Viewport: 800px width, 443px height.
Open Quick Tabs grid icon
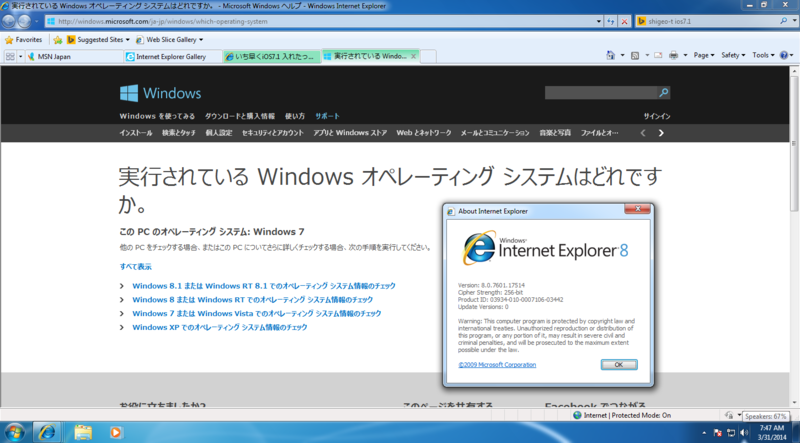[10, 56]
